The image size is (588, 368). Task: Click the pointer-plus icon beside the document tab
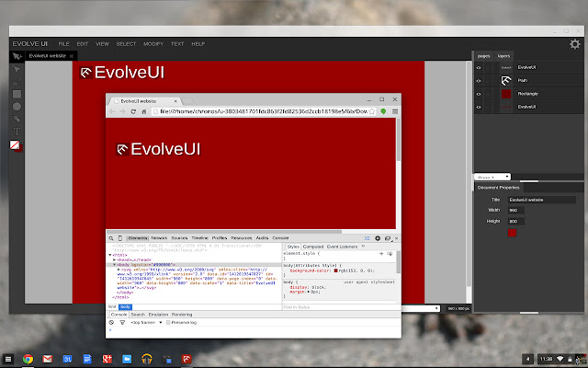pyautogui.click(x=17, y=56)
